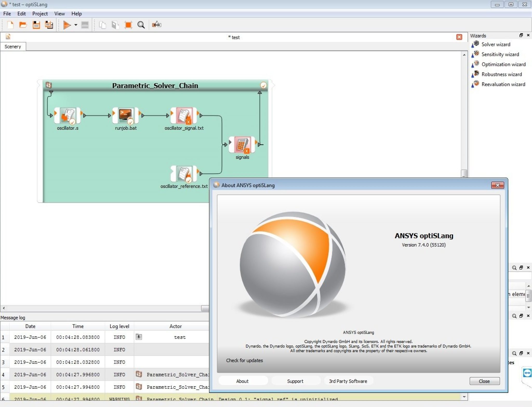
Task: Click the orange fit-to-view toolbar icon
Action: [x=128, y=25]
